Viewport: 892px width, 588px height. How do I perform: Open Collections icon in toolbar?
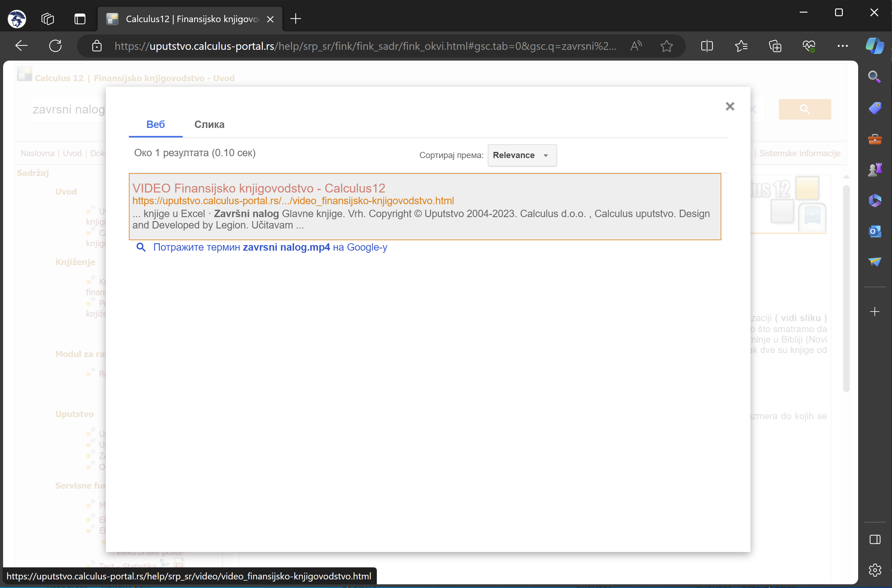(x=775, y=46)
